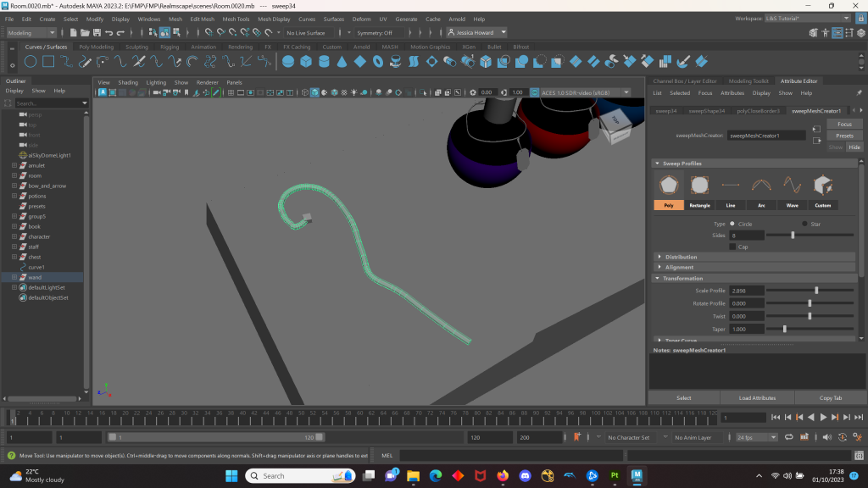Viewport: 868px width, 488px height.
Task: Select the Star type radio button
Action: coord(804,224)
